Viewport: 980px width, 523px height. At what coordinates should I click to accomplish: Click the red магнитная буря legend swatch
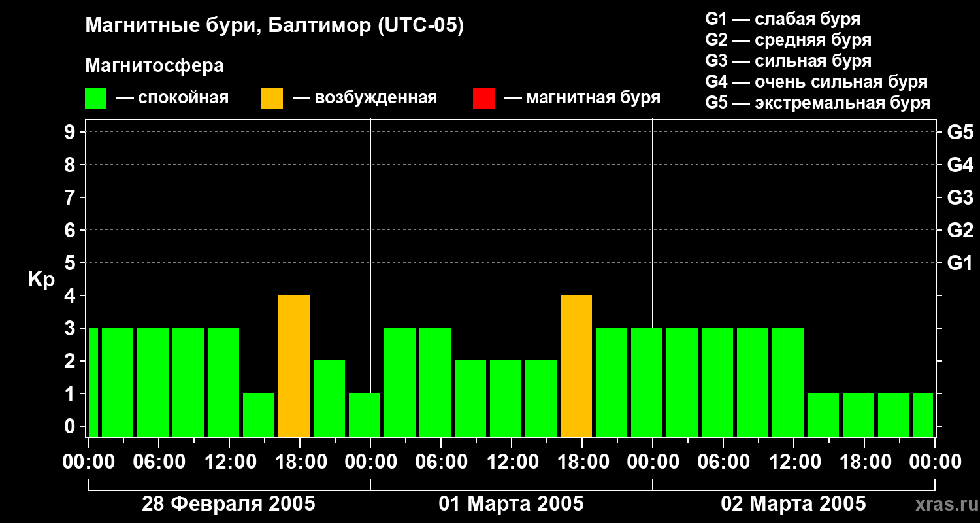[x=483, y=99]
